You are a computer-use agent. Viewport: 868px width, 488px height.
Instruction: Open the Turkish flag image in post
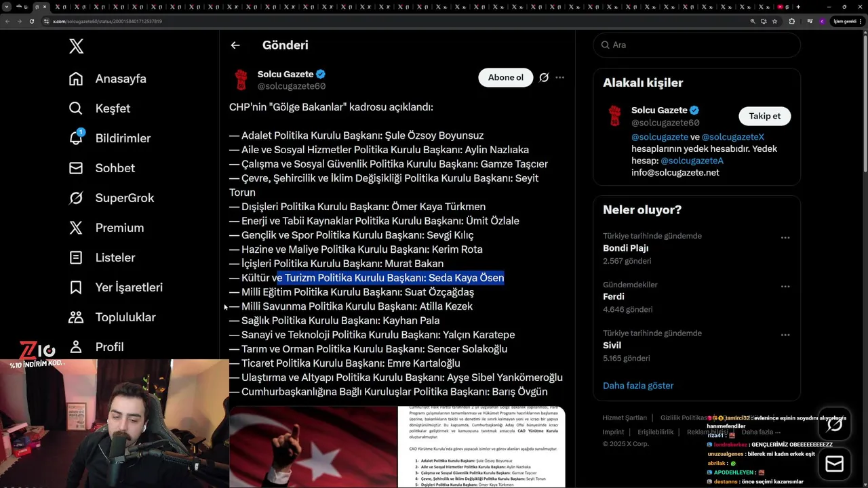click(313, 447)
